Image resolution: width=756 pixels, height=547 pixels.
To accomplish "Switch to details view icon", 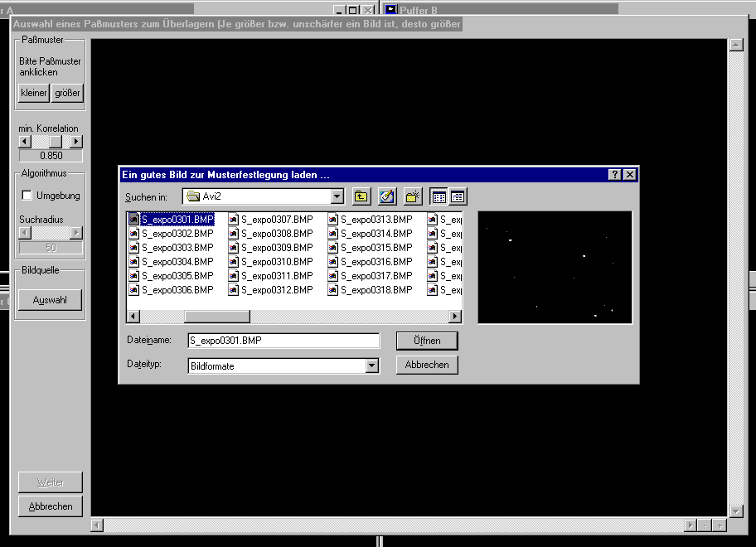I will tap(458, 196).
